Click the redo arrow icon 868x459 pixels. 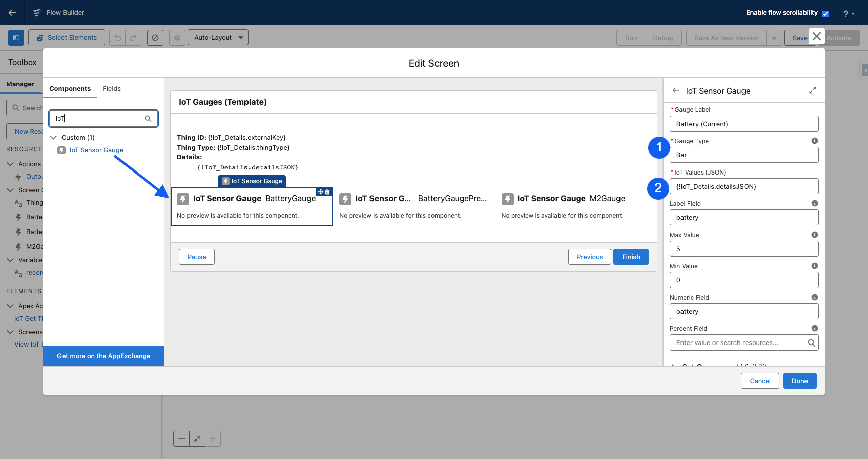click(x=133, y=37)
